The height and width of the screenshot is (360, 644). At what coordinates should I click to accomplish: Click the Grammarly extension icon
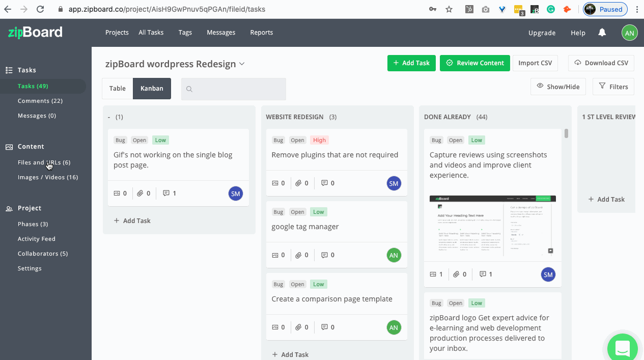[551, 9]
